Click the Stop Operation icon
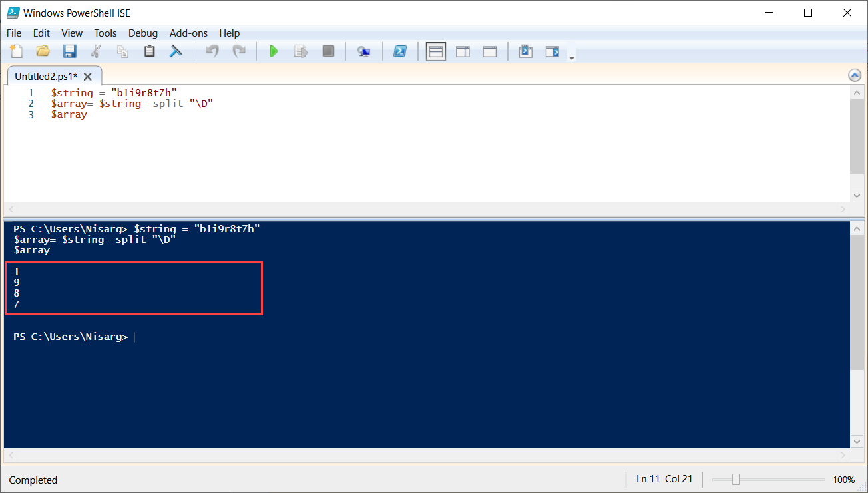This screenshot has width=868, height=493. [x=327, y=51]
